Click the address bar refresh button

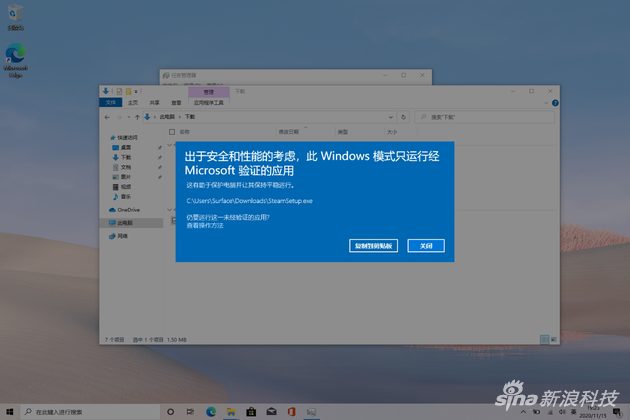pos(403,117)
